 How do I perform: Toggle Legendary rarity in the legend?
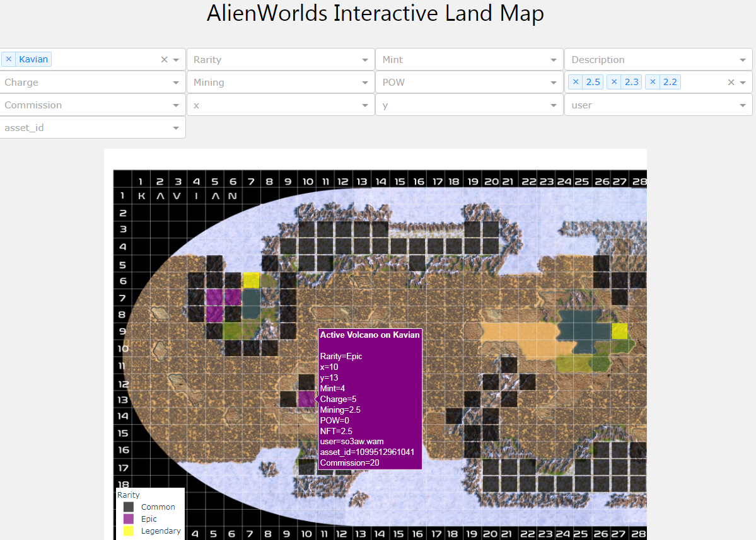pos(152,531)
